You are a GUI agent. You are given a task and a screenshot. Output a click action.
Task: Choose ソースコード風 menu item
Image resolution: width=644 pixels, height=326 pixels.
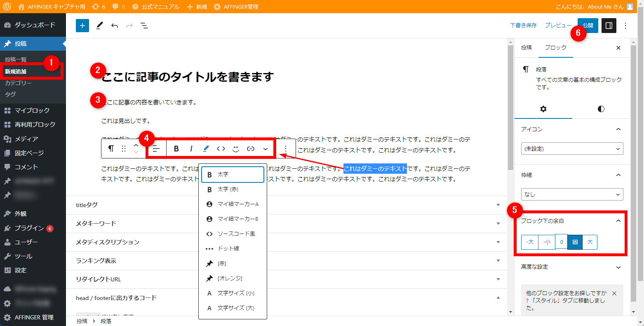click(x=233, y=234)
